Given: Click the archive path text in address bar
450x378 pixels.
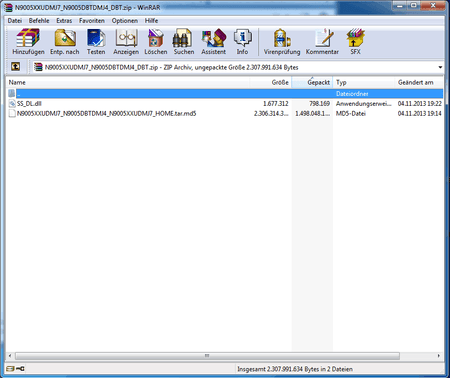Looking at the screenshot, I should [x=171, y=67].
